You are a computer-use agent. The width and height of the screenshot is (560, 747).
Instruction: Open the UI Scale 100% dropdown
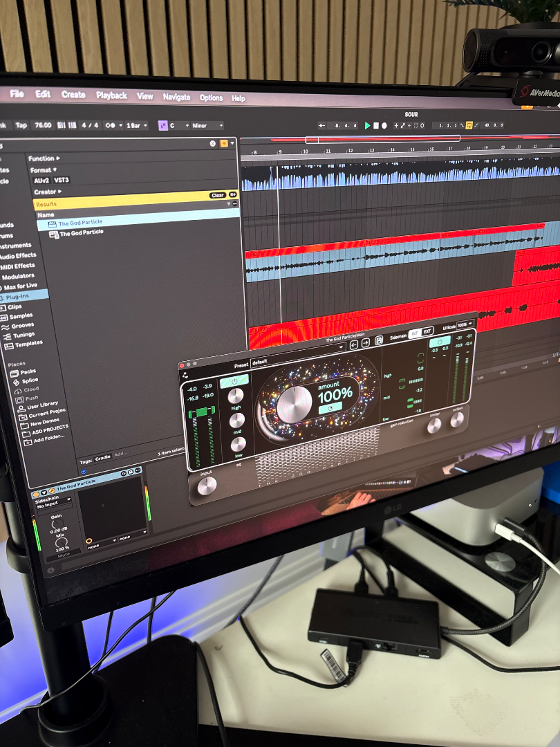click(x=465, y=324)
